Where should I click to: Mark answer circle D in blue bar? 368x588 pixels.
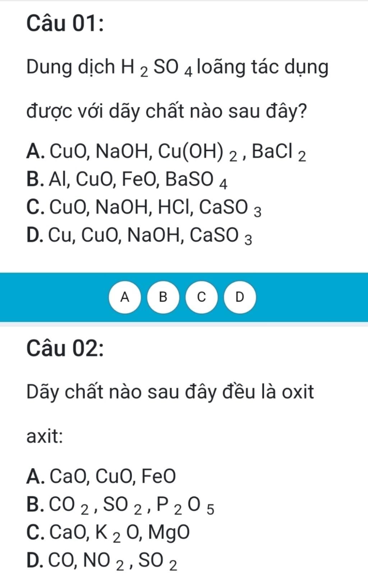240,297
